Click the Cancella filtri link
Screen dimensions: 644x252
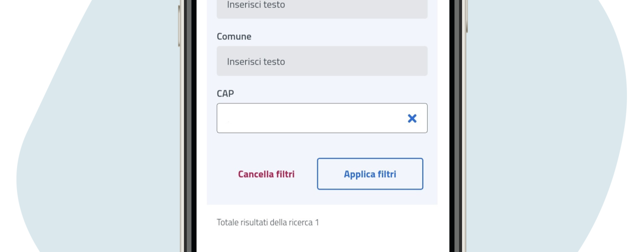coord(266,174)
